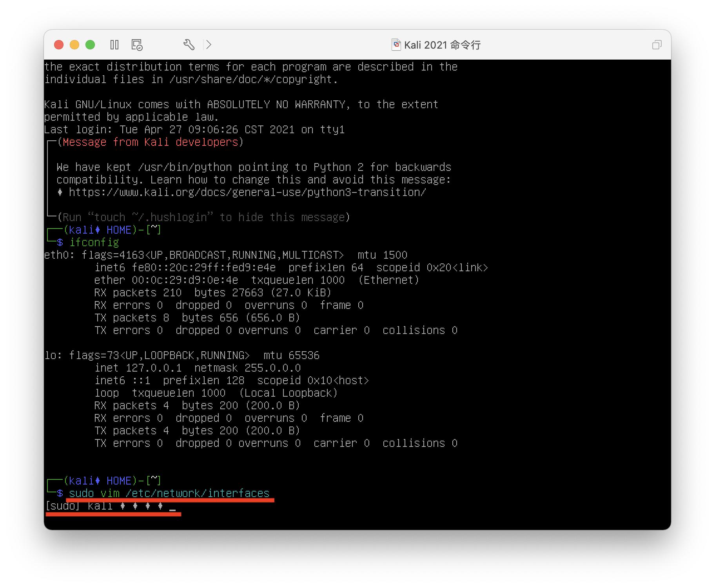This screenshot has height=588, width=715.
Task: Expand the toolbar chevron arrow
Action: tap(209, 45)
